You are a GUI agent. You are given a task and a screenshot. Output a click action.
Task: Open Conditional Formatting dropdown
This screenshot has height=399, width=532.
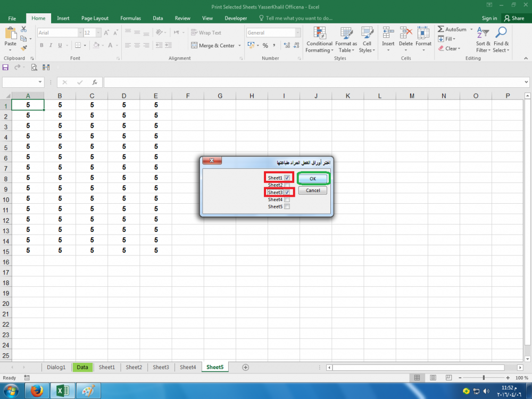pos(319,40)
